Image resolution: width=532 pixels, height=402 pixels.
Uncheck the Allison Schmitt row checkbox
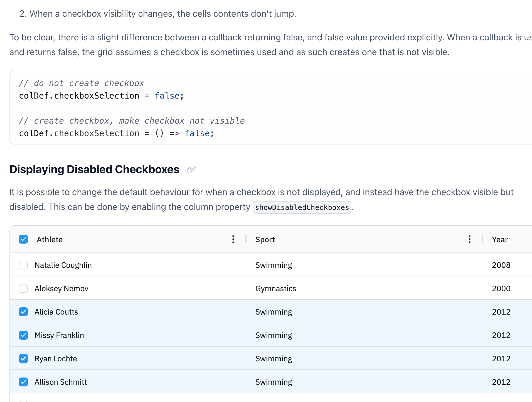point(23,382)
